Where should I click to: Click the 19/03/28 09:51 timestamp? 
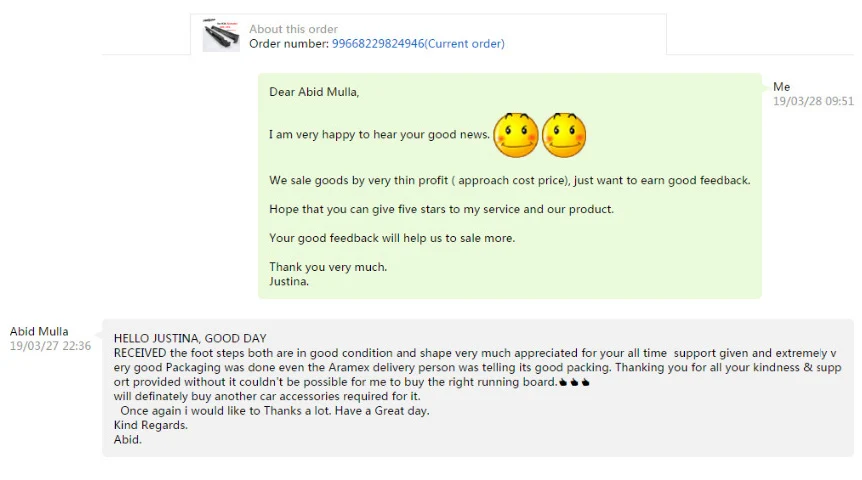click(x=813, y=101)
